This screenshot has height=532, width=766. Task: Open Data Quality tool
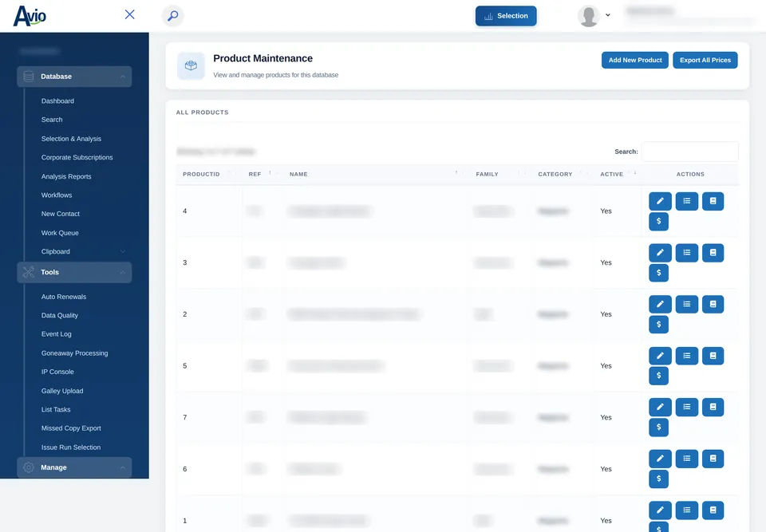(60, 316)
